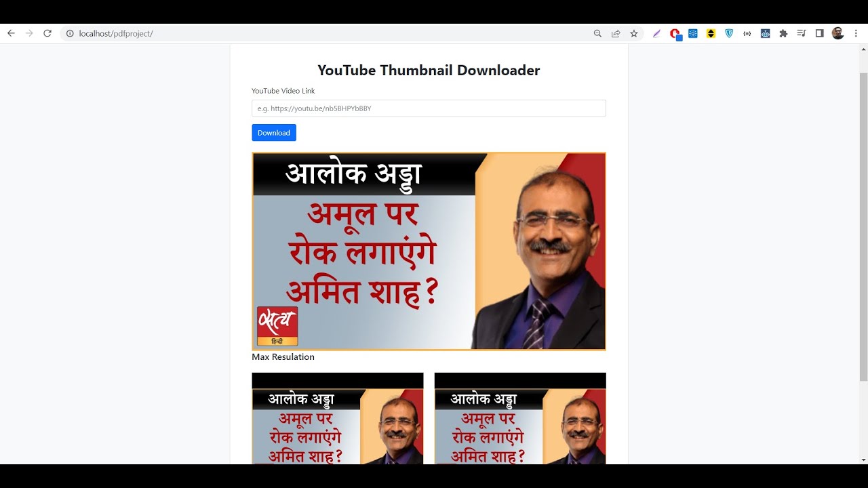
Task: Bookmark this page with the star icon
Action: 634,33
